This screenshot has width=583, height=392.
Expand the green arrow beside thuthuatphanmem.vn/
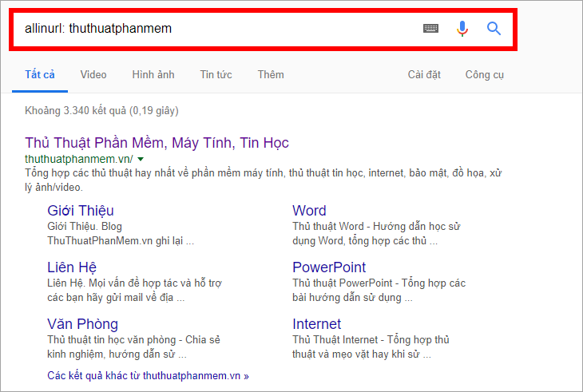[x=141, y=160]
